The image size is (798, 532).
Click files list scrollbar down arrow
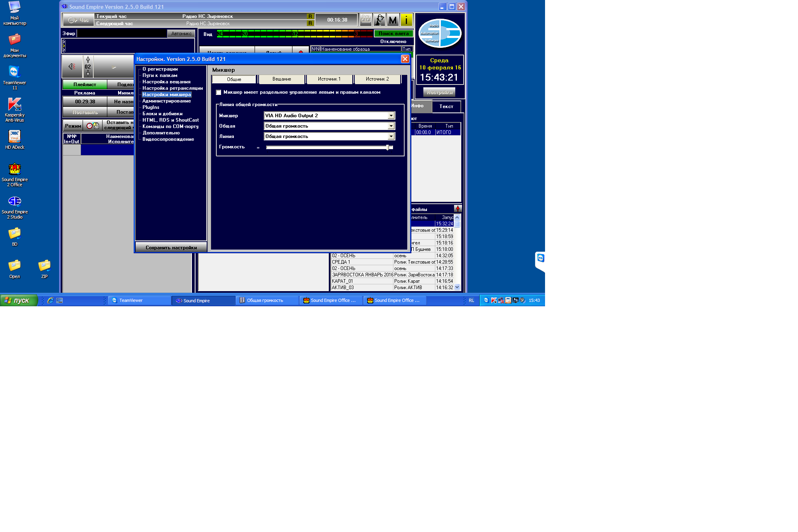click(x=457, y=287)
